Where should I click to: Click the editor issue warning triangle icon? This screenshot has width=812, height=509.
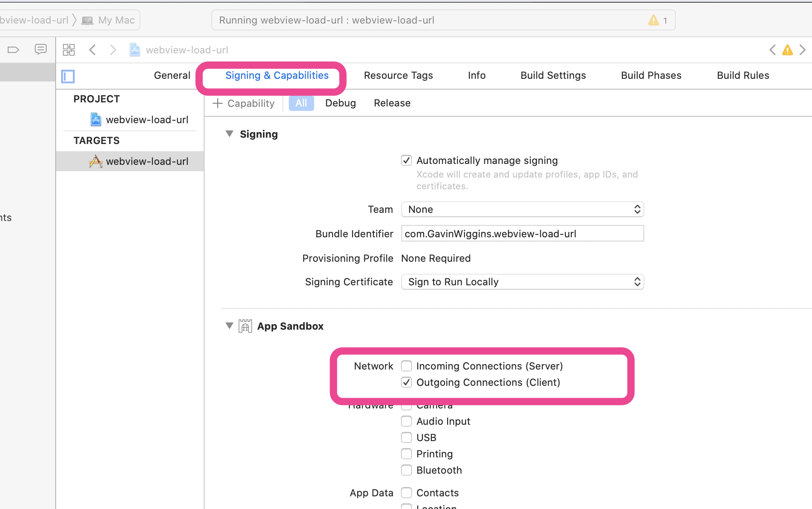788,50
